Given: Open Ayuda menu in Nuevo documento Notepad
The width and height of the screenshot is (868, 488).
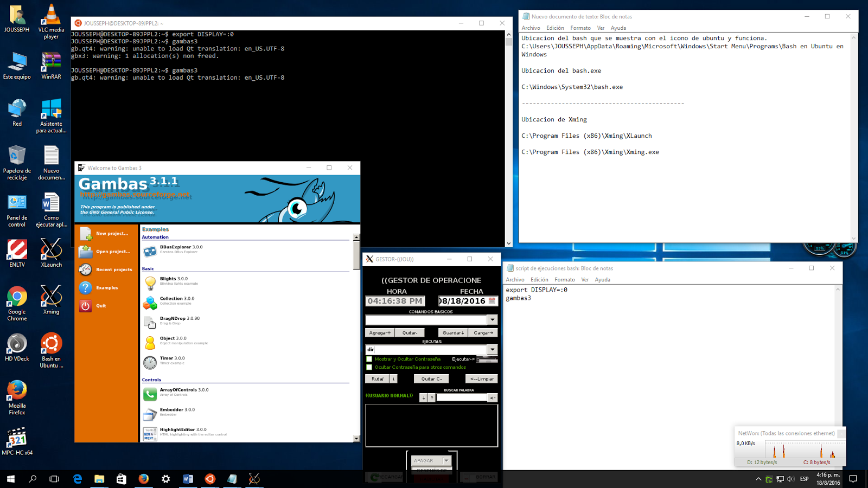Looking at the screenshot, I should [618, 28].
